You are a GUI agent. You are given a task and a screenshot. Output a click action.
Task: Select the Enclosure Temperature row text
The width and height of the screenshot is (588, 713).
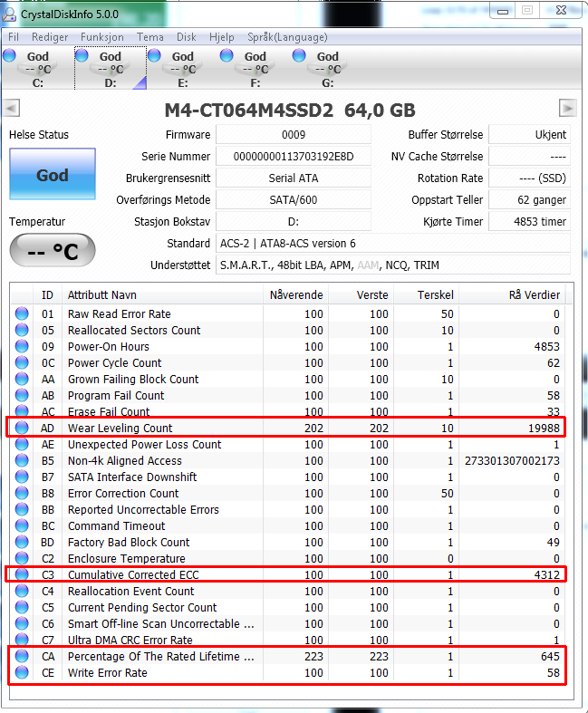click(127, 558)
